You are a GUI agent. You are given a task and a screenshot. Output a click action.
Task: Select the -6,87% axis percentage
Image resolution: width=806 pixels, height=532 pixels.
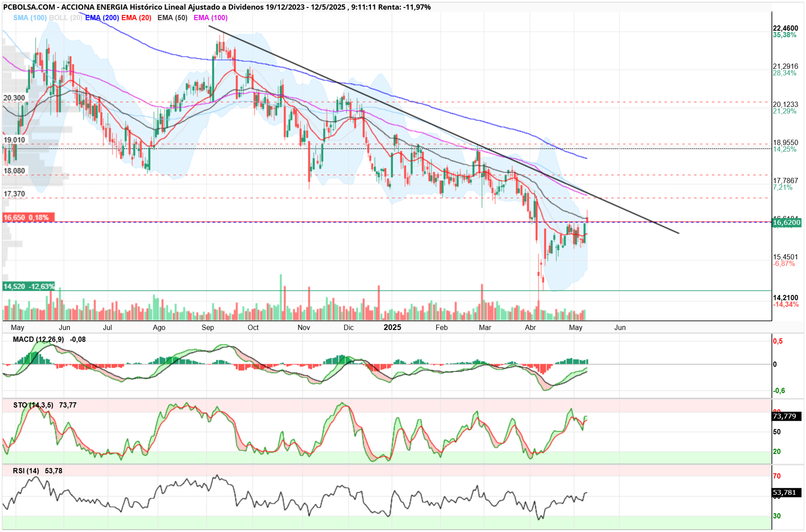[784, 263]
